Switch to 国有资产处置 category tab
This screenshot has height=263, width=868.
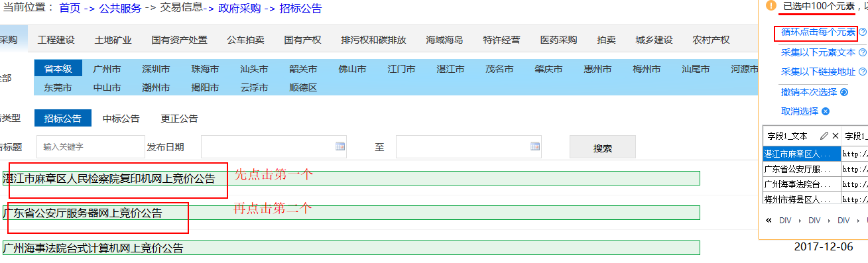(179, 40)
